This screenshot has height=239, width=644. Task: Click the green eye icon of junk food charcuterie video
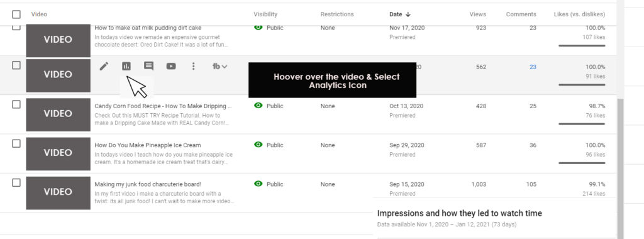click(x=258, y=184)
